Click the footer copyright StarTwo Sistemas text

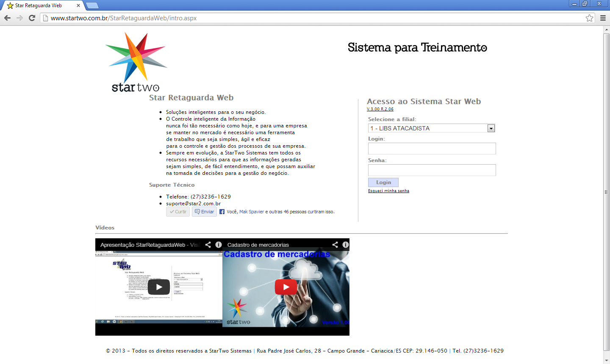179,351
